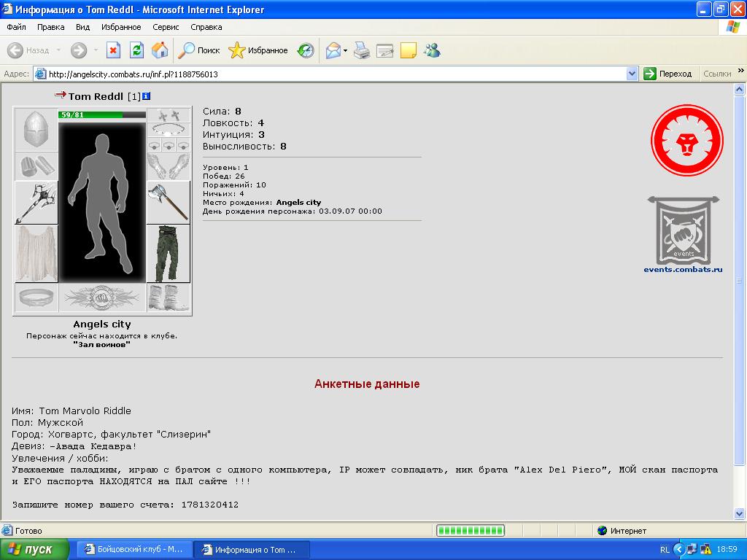Expand hidden system tray icons arrow
Image resolution: width=747 pixels, height=560 pixels.
click(679, 550)
